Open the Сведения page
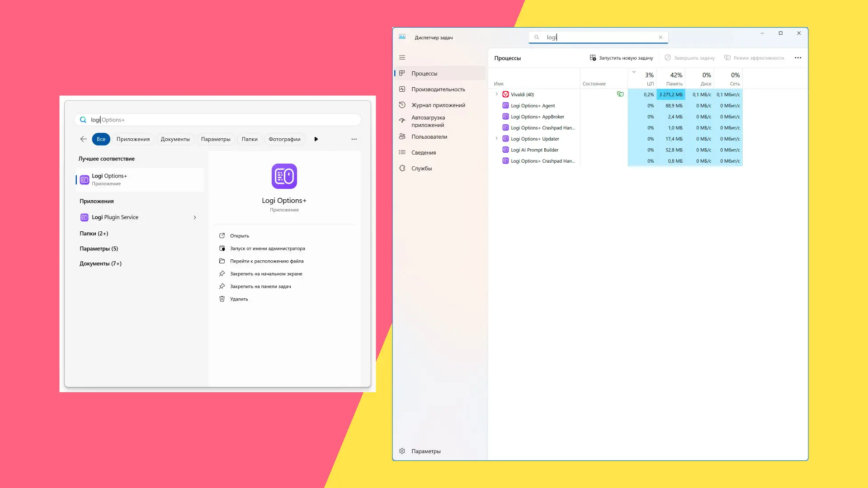 440,152
